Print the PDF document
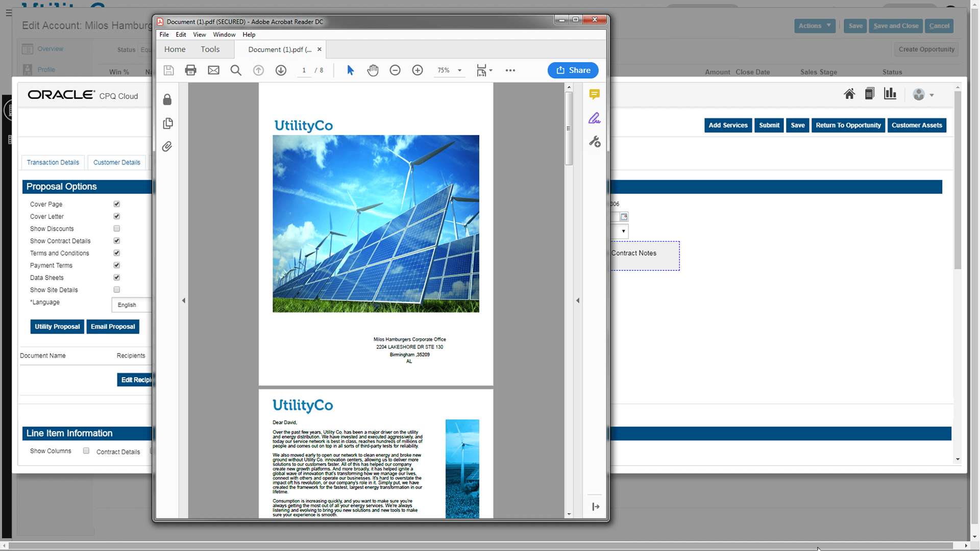Screen dimensions: 980x551 click(x=190, y=70)
